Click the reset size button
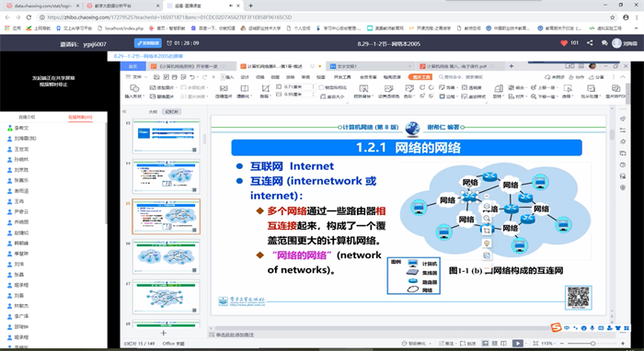The width and height of the screenshot is (644, 351). pos(332,96)
